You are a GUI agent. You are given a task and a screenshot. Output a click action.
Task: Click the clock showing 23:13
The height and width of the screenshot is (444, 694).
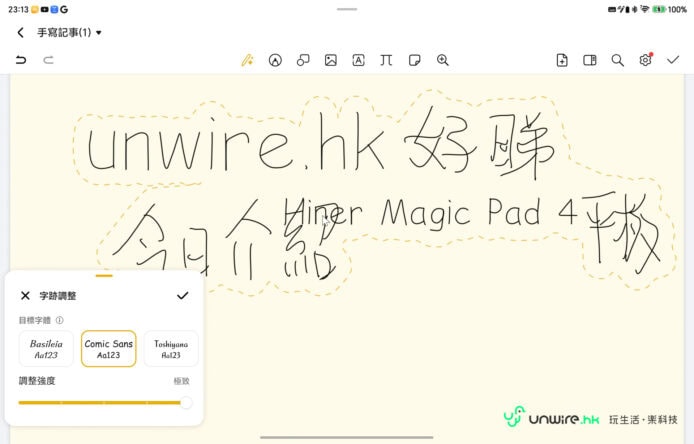18,9
